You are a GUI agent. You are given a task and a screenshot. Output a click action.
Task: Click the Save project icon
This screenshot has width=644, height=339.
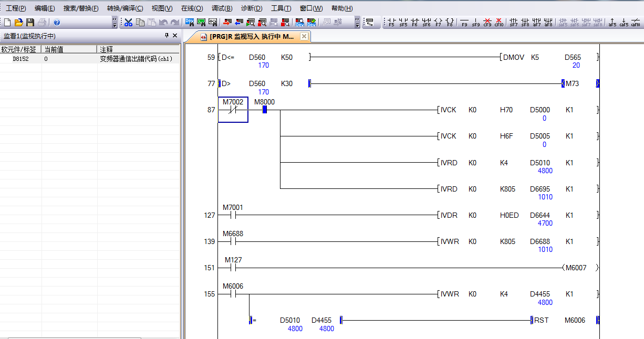click(30, 23)
